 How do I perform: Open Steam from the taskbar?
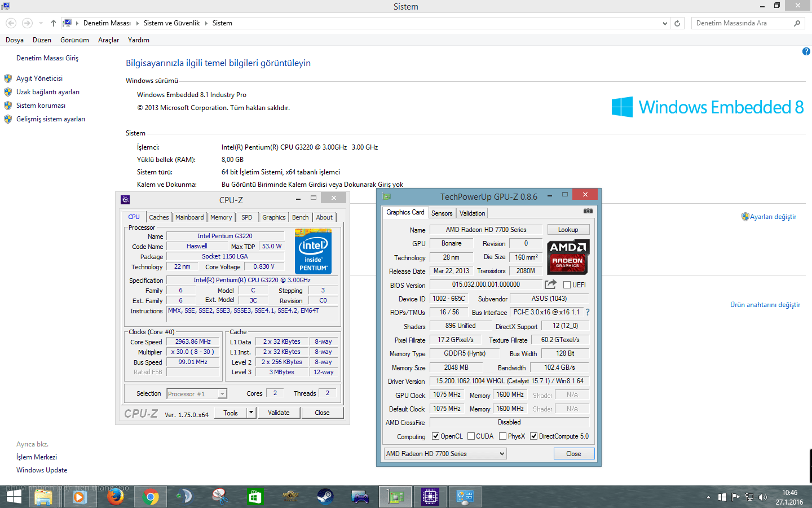[x=325, y=497]
